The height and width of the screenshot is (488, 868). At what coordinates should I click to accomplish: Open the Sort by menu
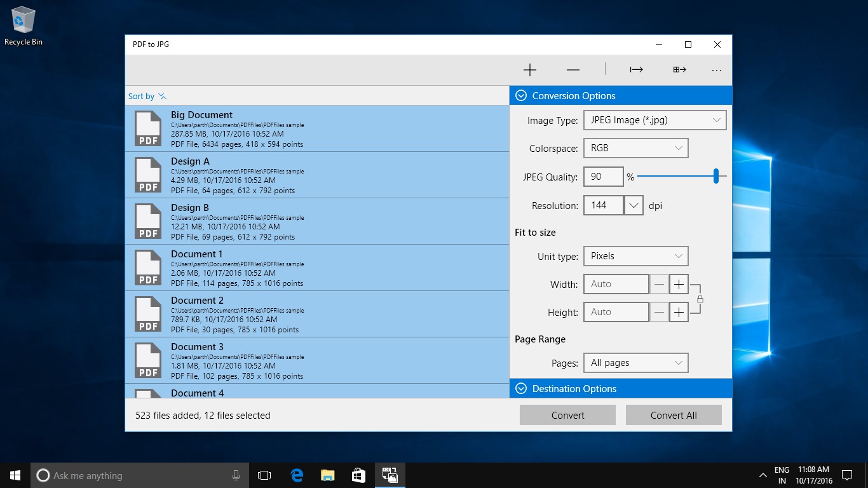(147, 96)
